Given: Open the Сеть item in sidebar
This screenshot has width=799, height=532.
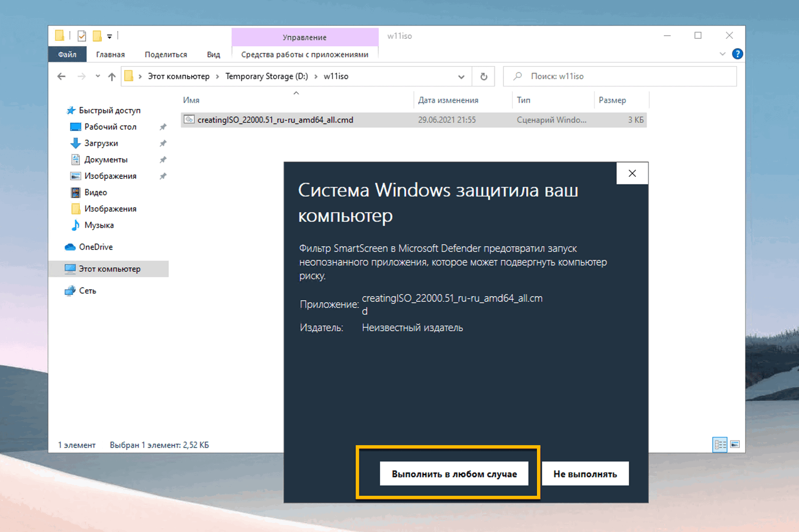Looking at the screenshot, I should pos(87,290).
